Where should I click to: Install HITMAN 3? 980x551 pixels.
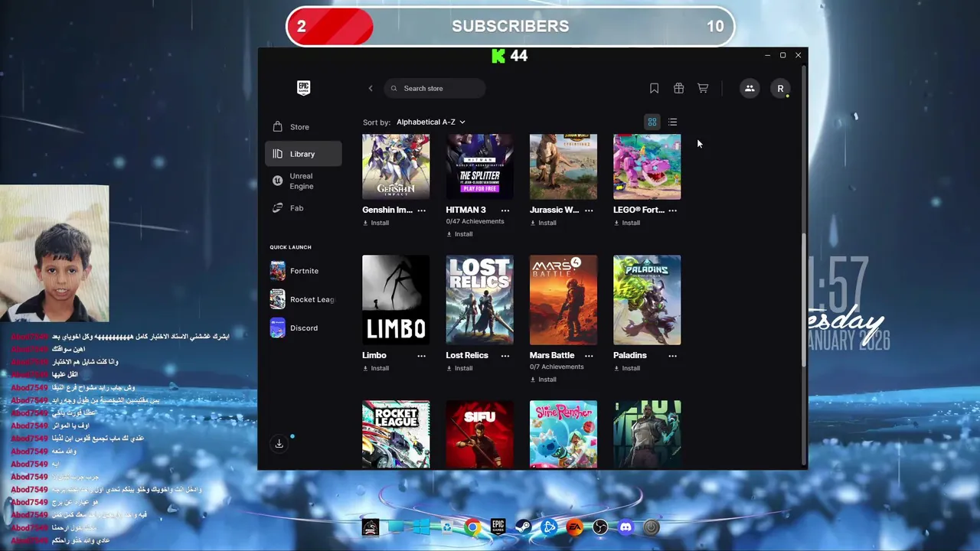click(459, 234)
